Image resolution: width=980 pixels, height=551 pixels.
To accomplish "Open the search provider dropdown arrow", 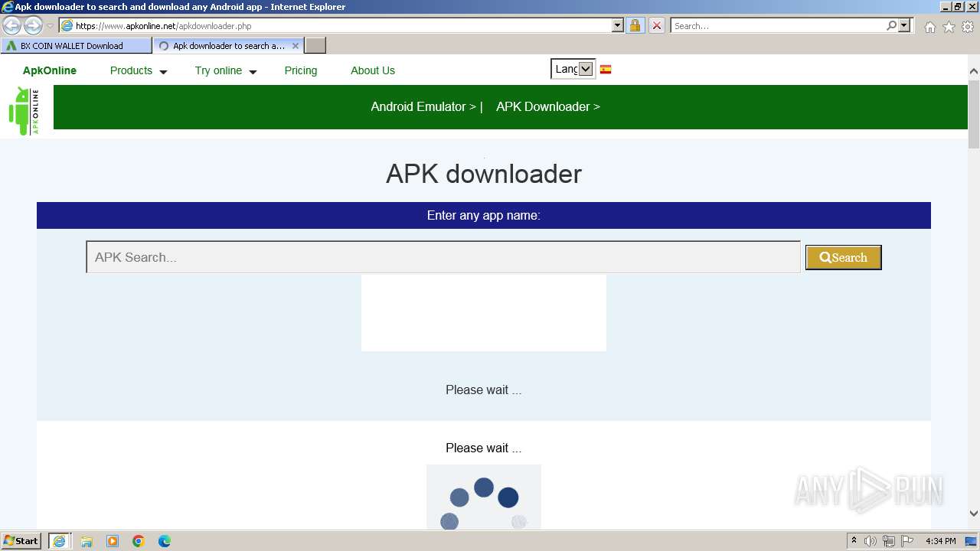I will pos(904,25).
